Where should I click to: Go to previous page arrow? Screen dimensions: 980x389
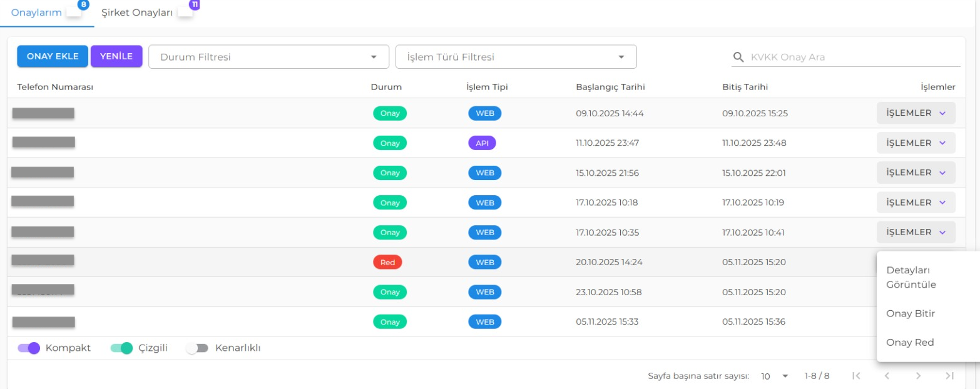(887, 376)
